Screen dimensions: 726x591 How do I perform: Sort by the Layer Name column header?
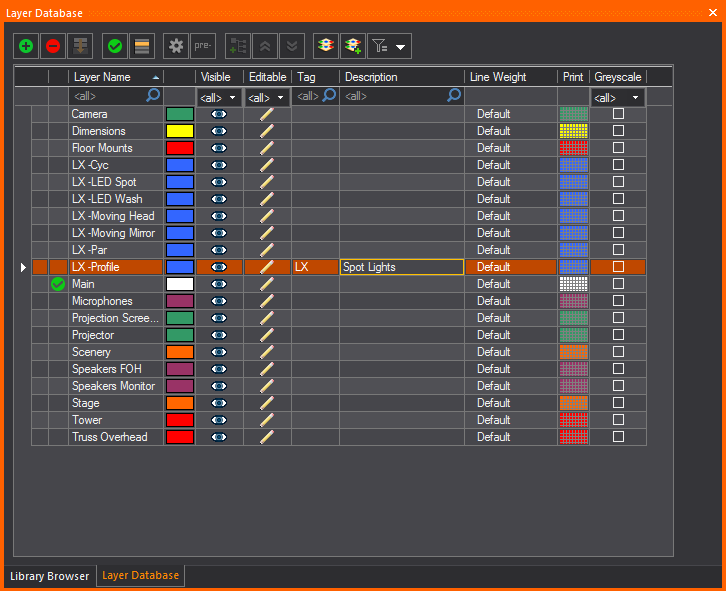coord(110,77)
